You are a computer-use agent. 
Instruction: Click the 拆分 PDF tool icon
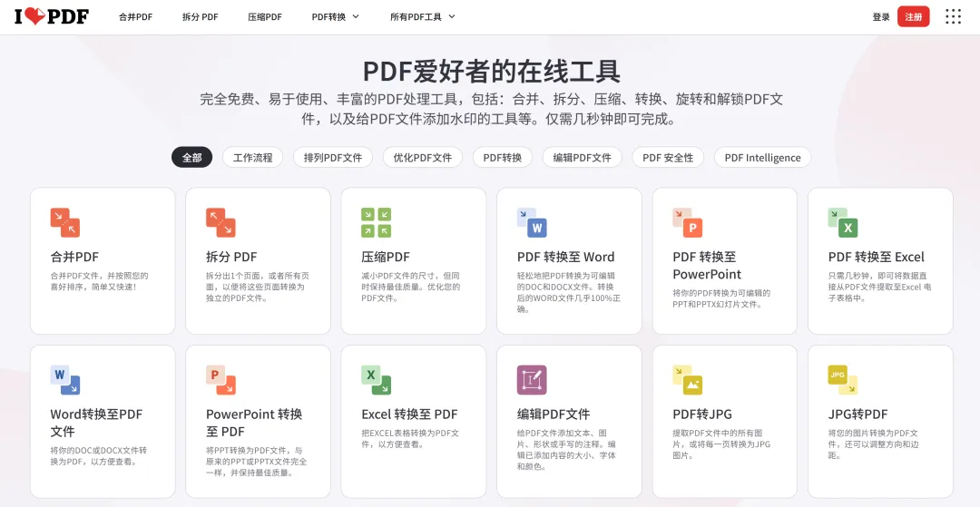click(220, 222)
